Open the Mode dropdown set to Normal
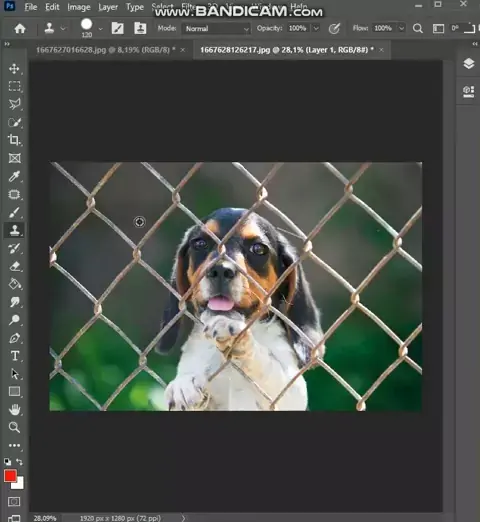Viewport: 480px width, 522px height. coord(216,29)
